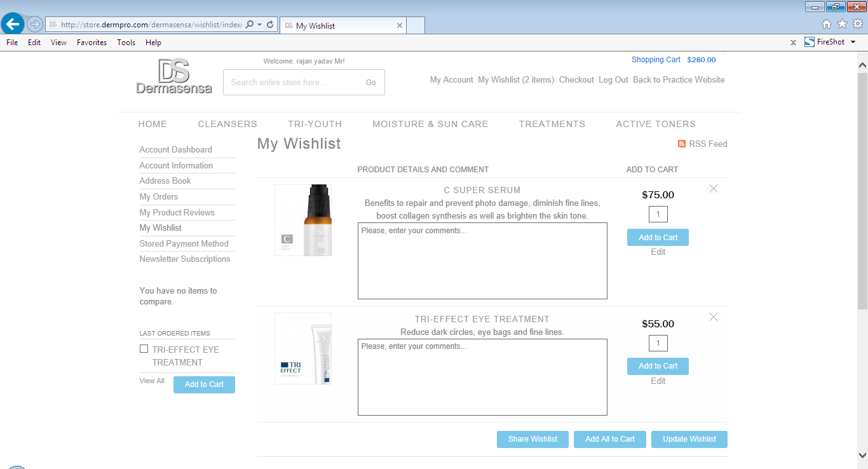868x469 pixels.
Task: Open the My Account link
Action: click(451, 80)
